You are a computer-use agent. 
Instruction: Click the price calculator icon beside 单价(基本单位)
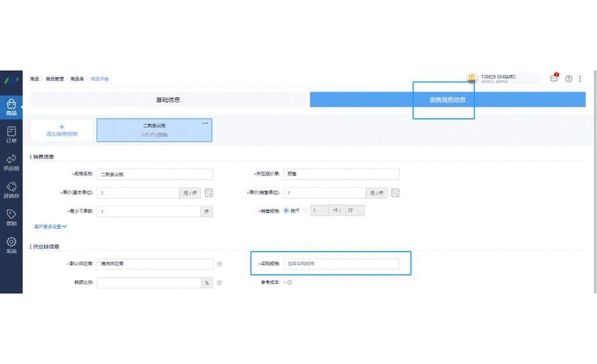tap(209, 193)
